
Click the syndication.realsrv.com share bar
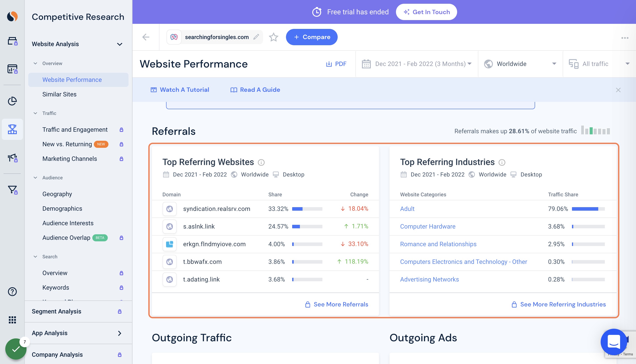coord(307,209)
